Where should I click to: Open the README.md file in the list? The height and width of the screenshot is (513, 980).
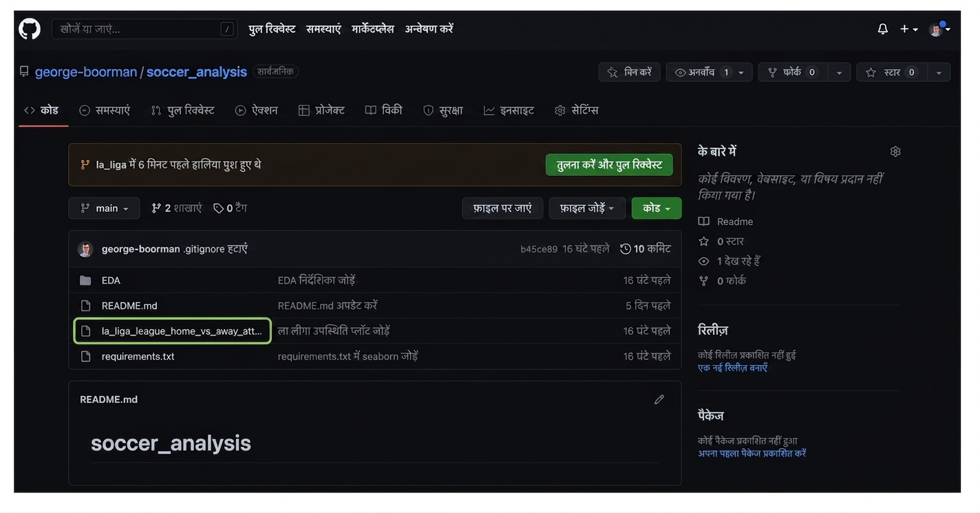click(x=129, y=306)
